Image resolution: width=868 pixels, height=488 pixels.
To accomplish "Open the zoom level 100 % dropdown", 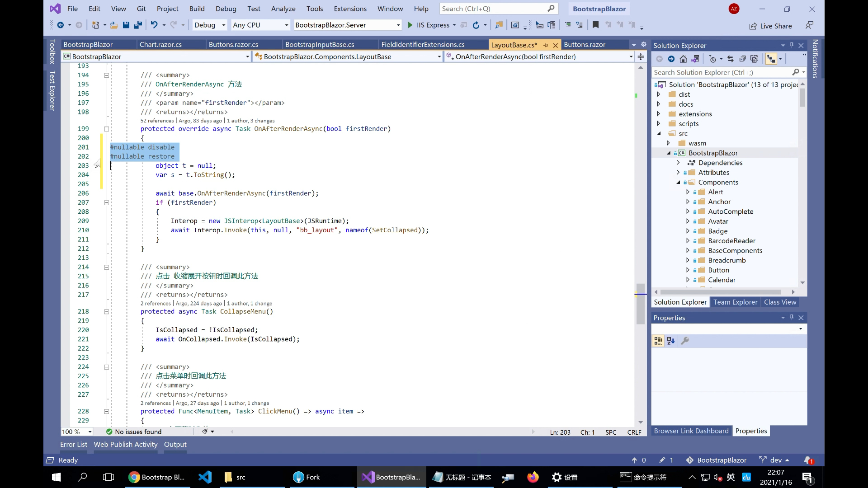I will pyautogui.click(x=77, y=432).
